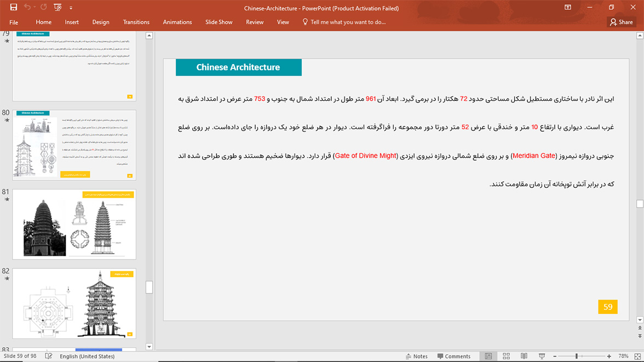Zoom in with the plus button

tap(609, 356)
